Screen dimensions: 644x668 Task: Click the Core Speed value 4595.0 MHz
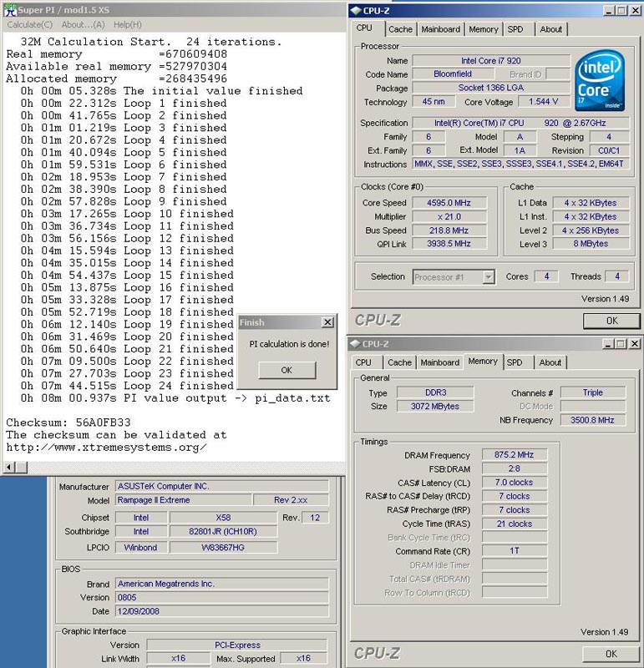pos(449,203)
